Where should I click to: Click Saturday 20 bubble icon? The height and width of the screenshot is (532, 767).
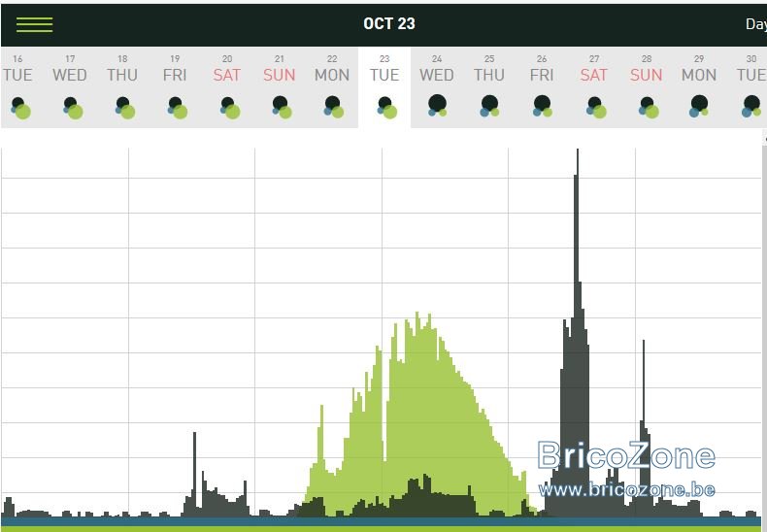pos(230,108)
